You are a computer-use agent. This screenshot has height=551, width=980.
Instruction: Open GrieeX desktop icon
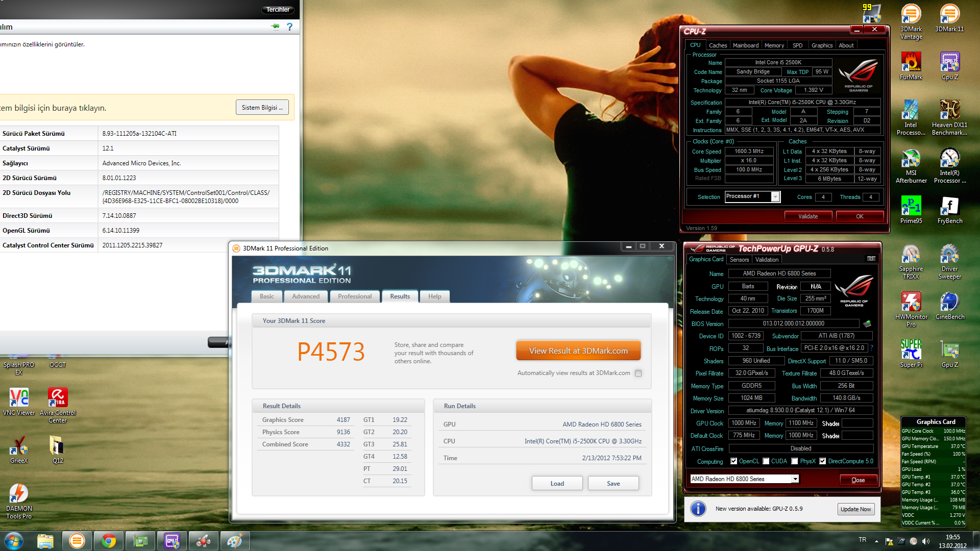pyautogui.click(x=19, y=450)
